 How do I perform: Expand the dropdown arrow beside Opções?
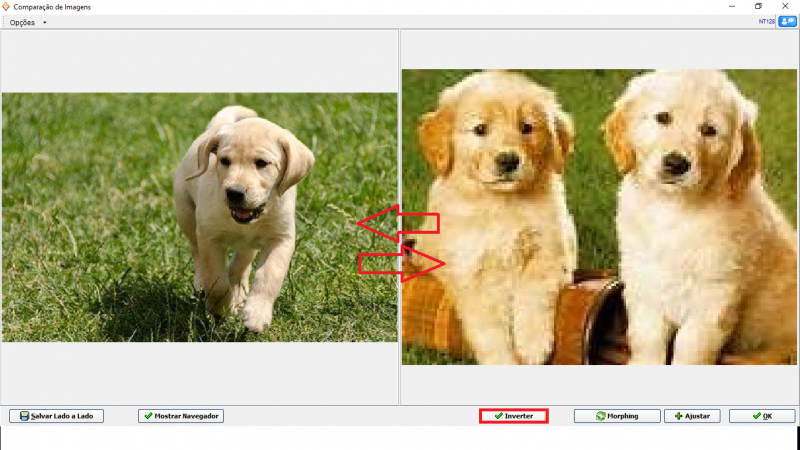click(x=44, y=22)
